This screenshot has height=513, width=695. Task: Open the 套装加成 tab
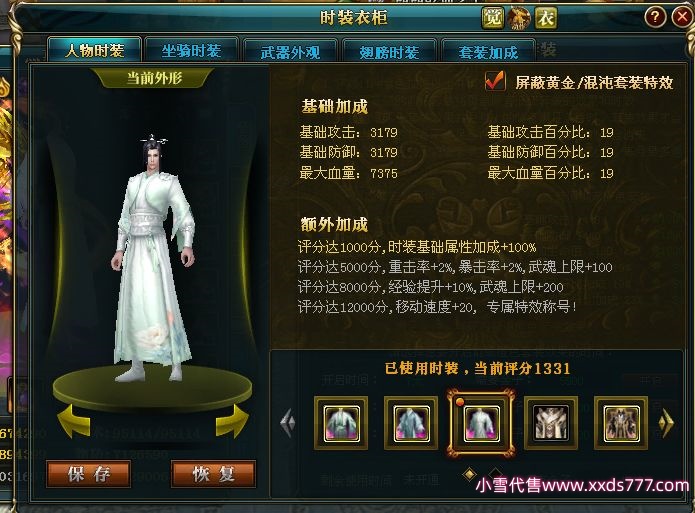(488, 52)
